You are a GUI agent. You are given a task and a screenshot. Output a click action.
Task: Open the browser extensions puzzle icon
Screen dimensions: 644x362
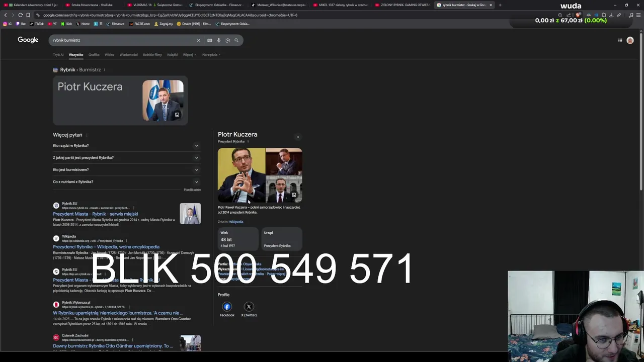[x=604, y=15]
